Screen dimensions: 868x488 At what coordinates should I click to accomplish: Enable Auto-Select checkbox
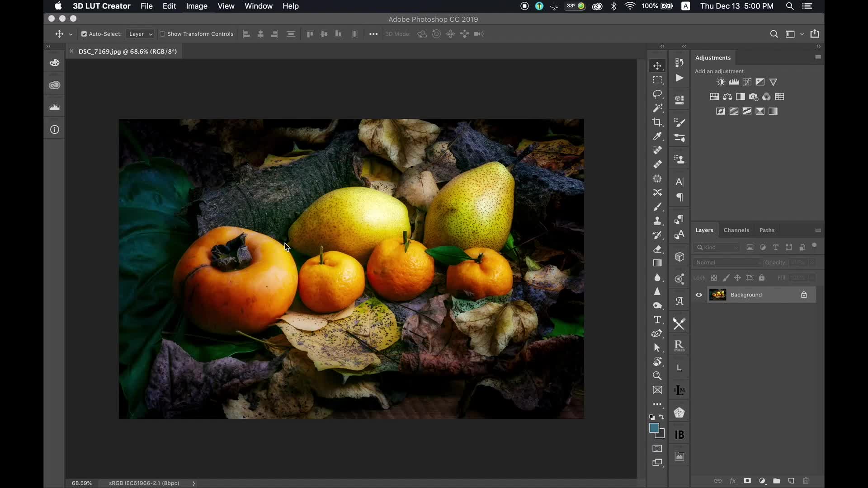[x=84, y=34]
